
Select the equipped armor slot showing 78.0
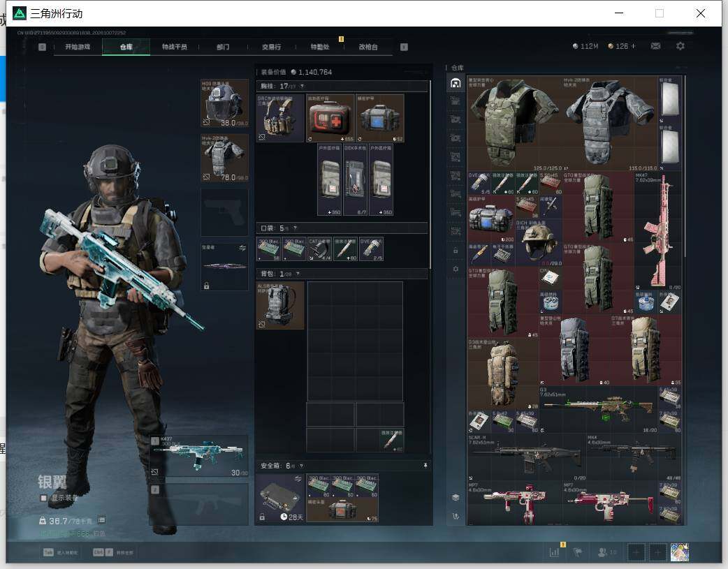(224, 158)
